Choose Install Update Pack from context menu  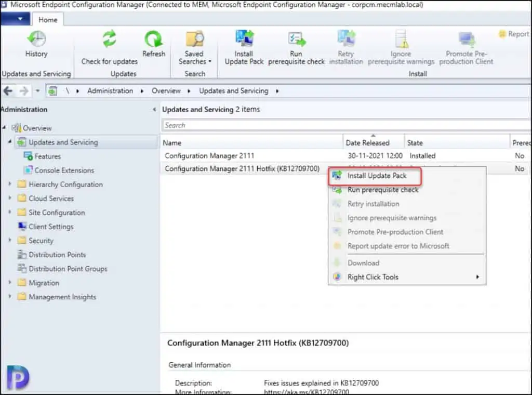[x=377, y=176]
